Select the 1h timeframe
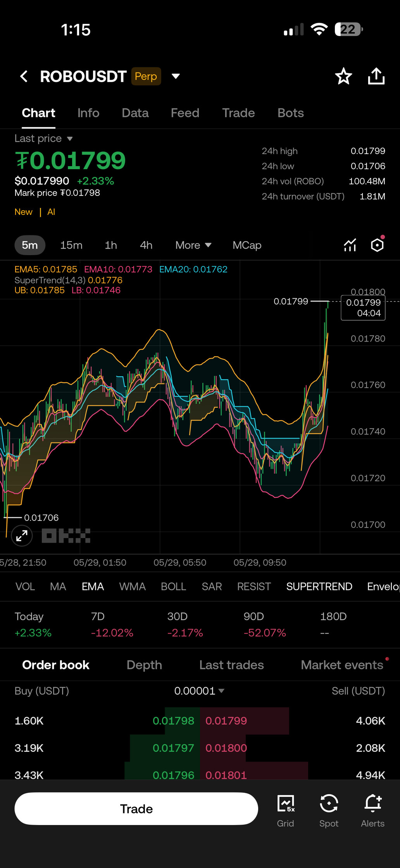This screenshot has height=868, width=400. pyautogui.click(x=111, y=245)
